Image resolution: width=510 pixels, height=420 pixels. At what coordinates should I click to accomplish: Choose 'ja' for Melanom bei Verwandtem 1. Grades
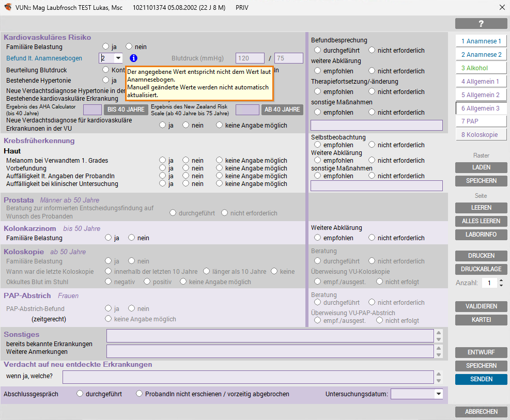pyautogui.click(x=162, y=160)
